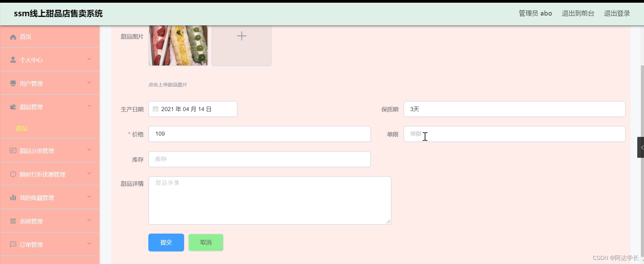Expand the 个人中心 chevron
The image size is (644, 264).
(89, 59)
